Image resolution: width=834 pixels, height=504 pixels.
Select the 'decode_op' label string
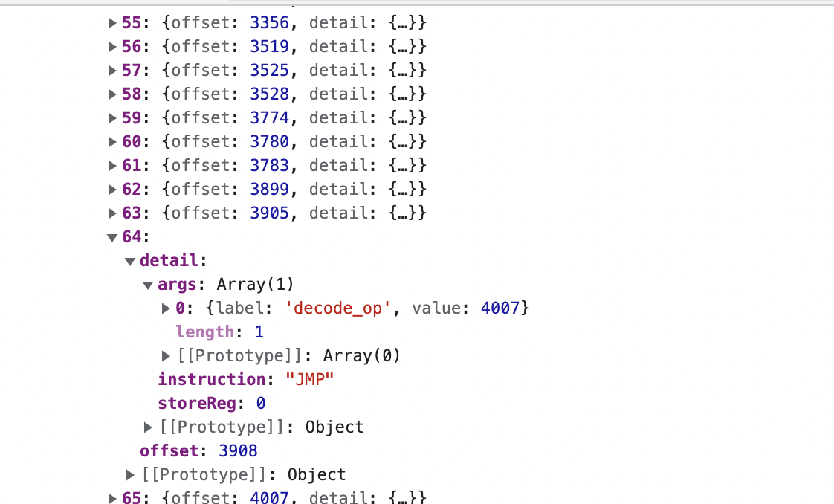tap(337, 308)
